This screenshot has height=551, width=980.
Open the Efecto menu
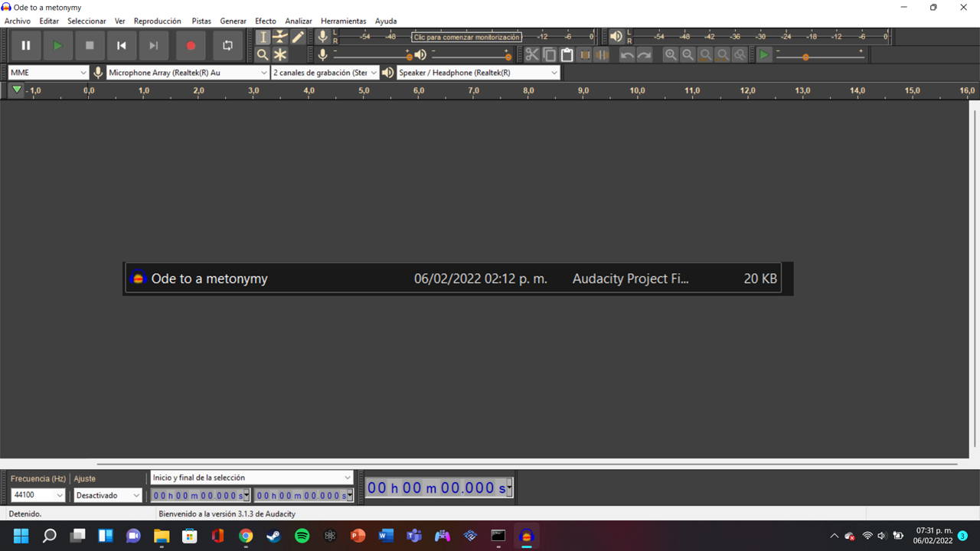click(x=266, y=21)
